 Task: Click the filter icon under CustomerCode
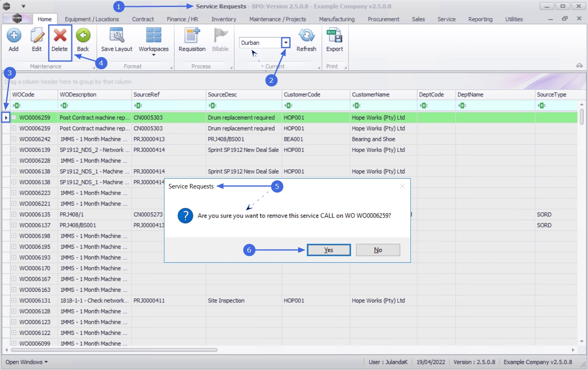pyautogui.click(x=288, y=106)
